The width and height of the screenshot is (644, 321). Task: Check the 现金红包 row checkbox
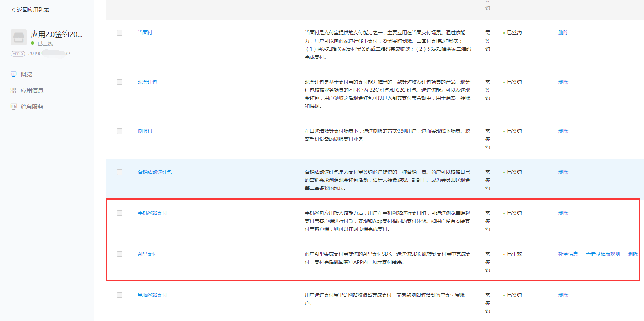coord(120,82)
